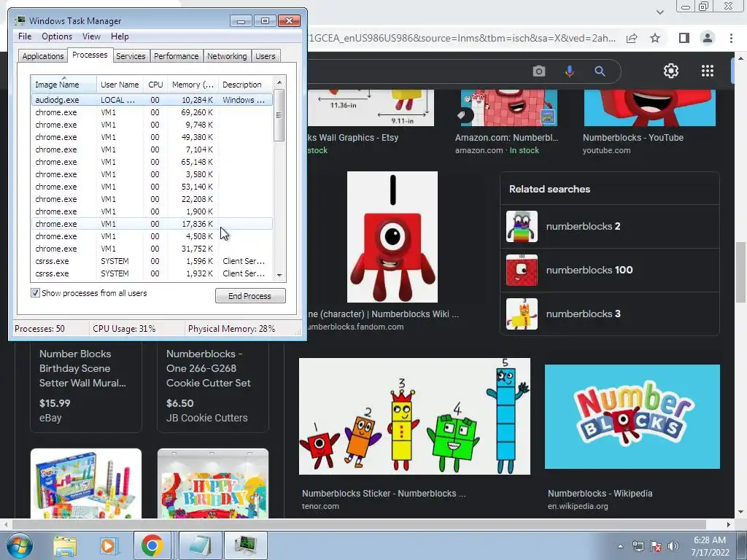Click the notepad-style taskbar icon

201,545
